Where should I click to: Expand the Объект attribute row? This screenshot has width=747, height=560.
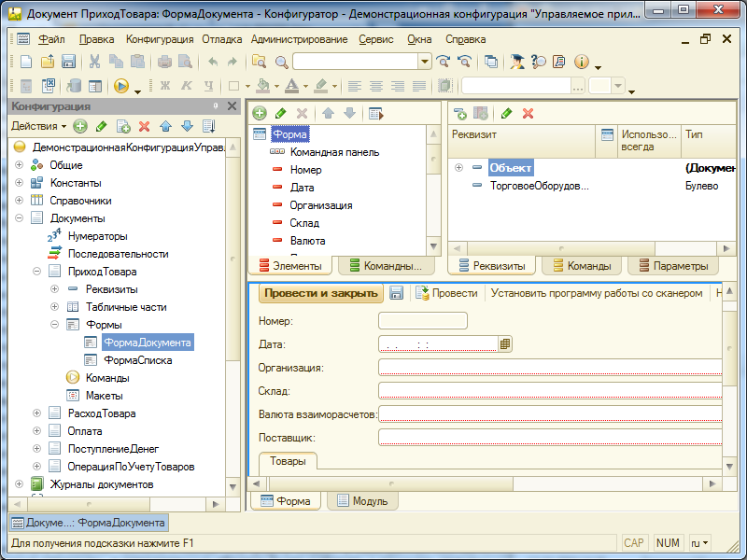458,168
